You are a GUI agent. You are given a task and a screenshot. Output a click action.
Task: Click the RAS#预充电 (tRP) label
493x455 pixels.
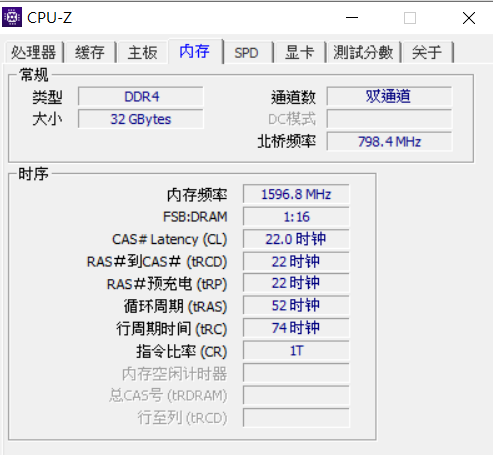(167, 284)
